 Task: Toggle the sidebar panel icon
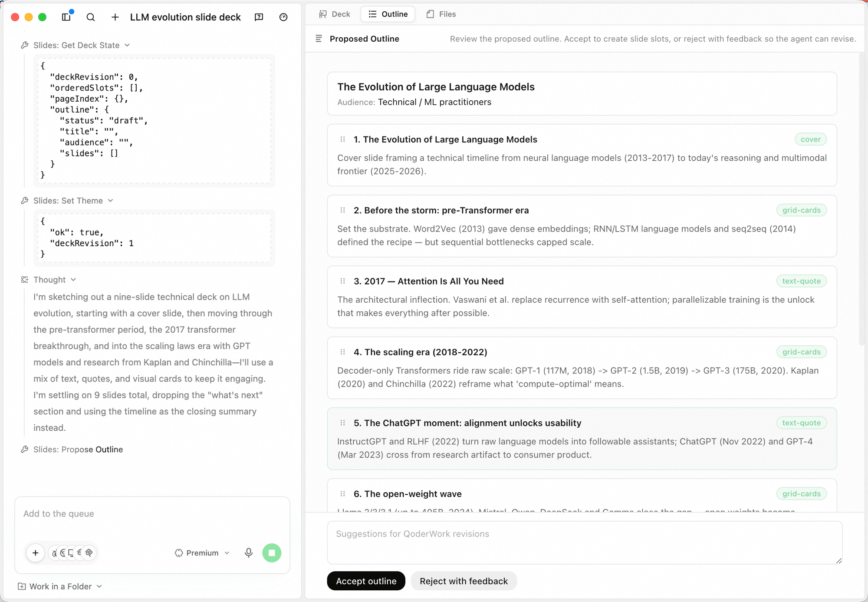66,17
